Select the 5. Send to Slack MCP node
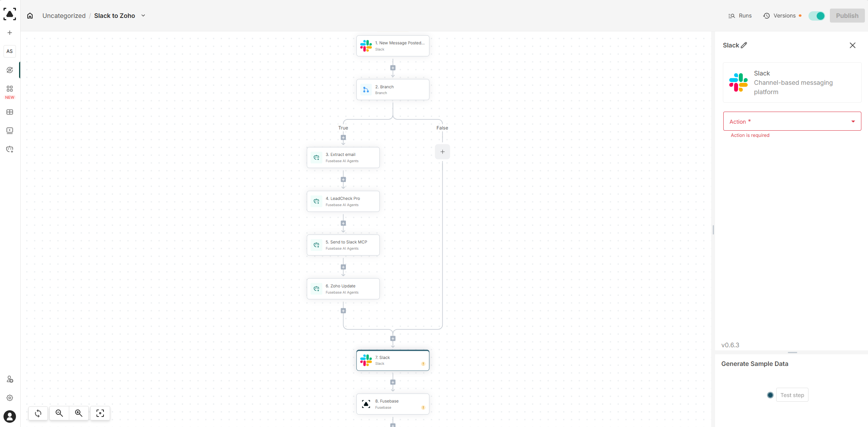Image resolution: width=868 pixels, height=427 pixels. click(343, 245)
